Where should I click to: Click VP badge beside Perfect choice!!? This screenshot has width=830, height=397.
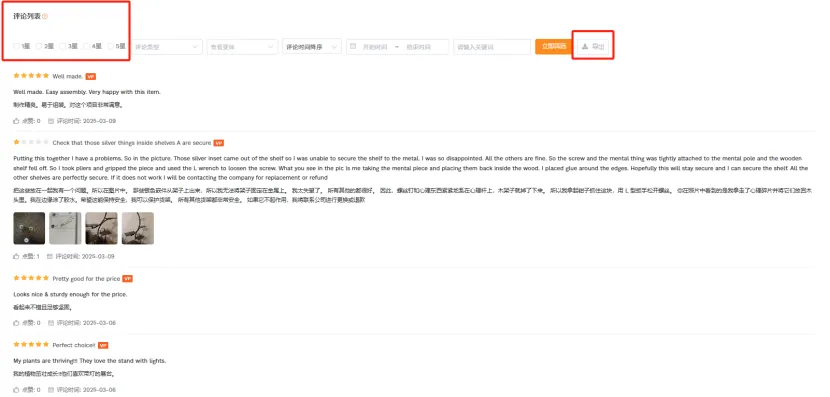tap(103, 345)
